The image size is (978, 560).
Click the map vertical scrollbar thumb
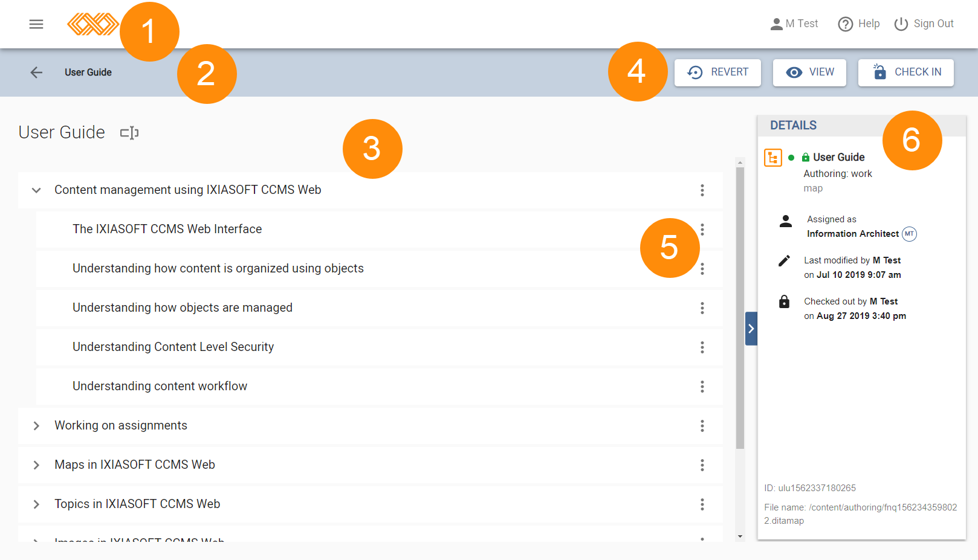point(740,308)
